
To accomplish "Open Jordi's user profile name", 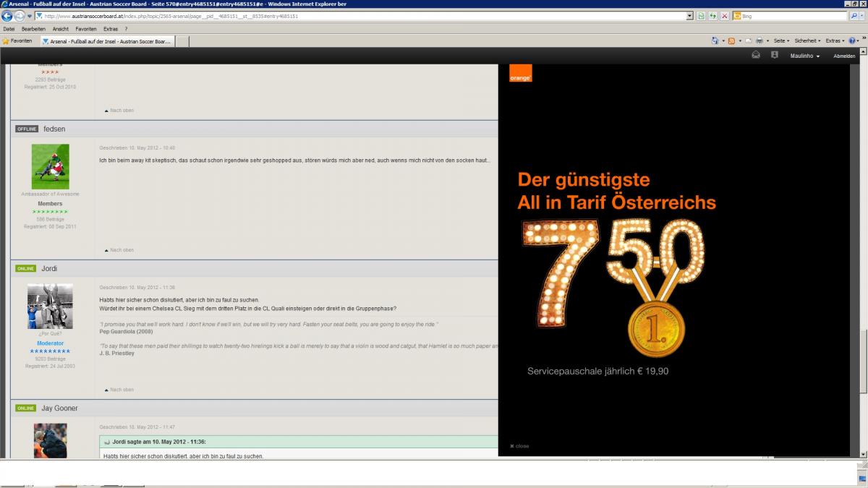I will [x=49, y=268].
